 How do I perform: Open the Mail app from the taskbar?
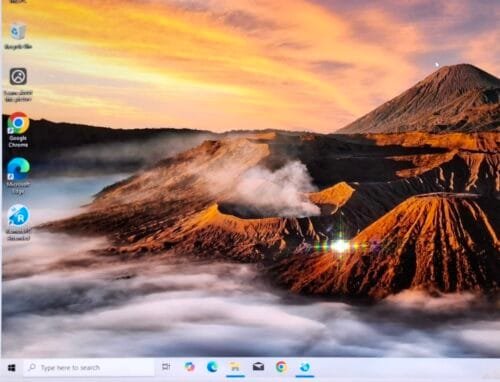258,367
